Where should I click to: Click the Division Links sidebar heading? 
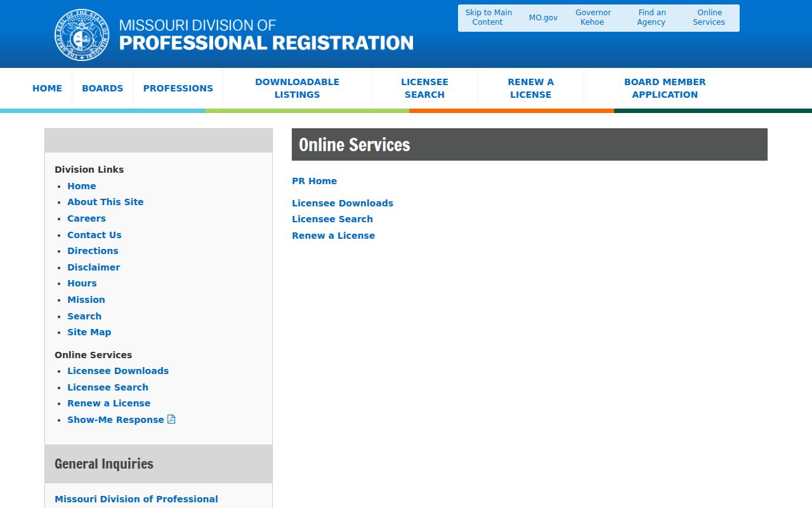[89, 170]
